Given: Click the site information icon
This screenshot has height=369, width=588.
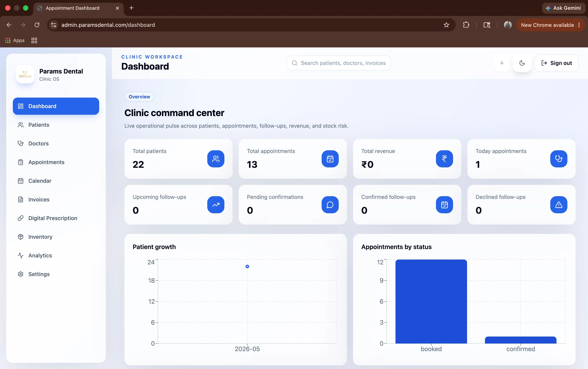Looking at the screenshot, I should [54, 25].
